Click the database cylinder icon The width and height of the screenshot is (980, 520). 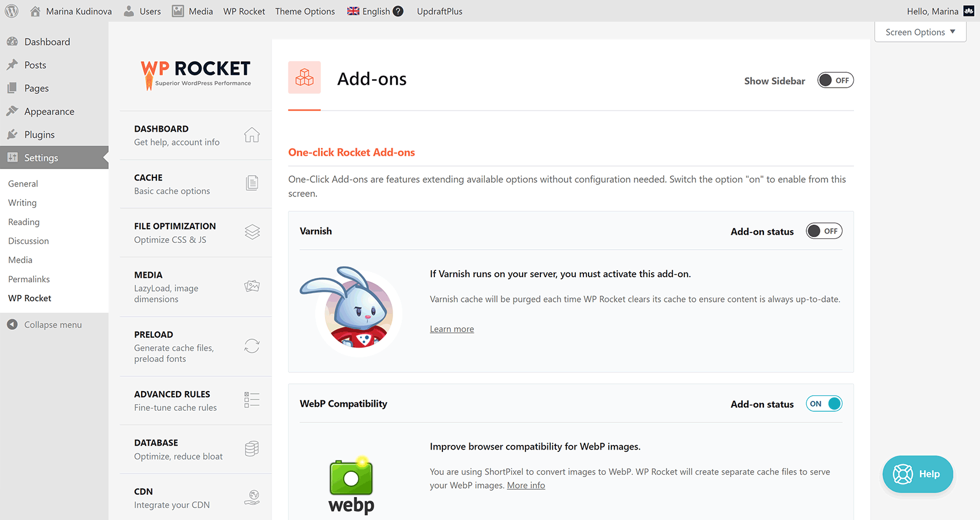252,448
